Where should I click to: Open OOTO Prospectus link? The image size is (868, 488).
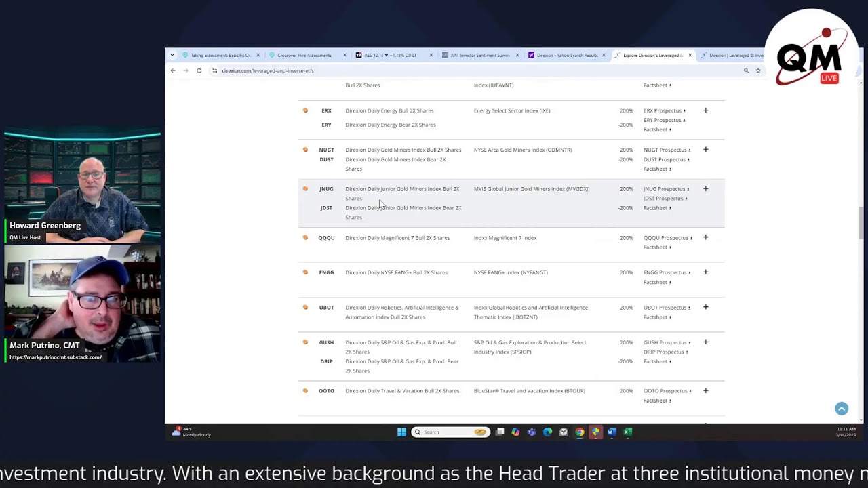click(x=667, y=391)
